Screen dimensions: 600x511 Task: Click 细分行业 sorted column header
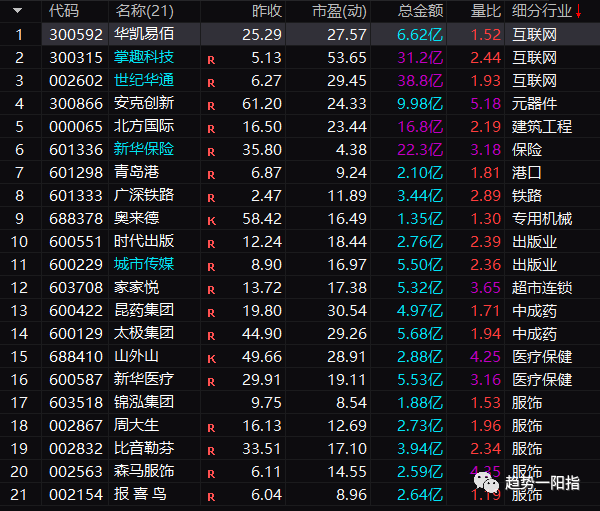pos(542,11)
